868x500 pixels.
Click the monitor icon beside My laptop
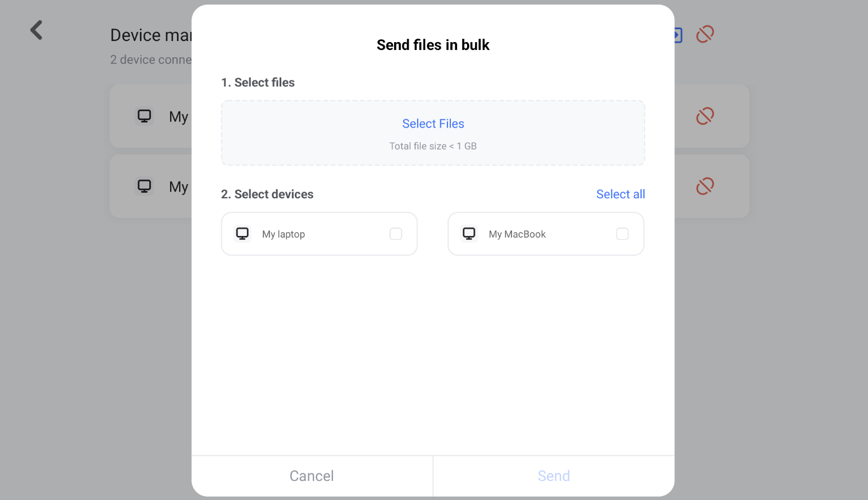coord(243,234)
